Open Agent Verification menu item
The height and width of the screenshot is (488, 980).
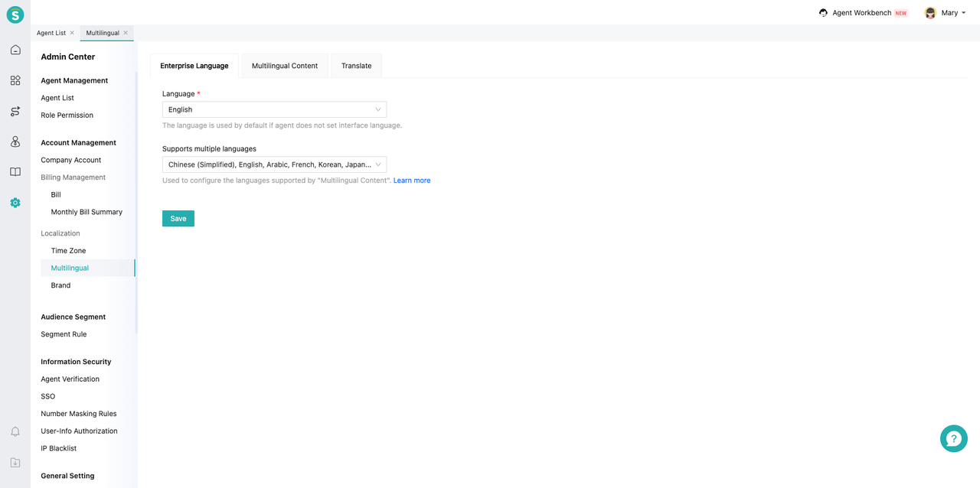coord(70,379)
